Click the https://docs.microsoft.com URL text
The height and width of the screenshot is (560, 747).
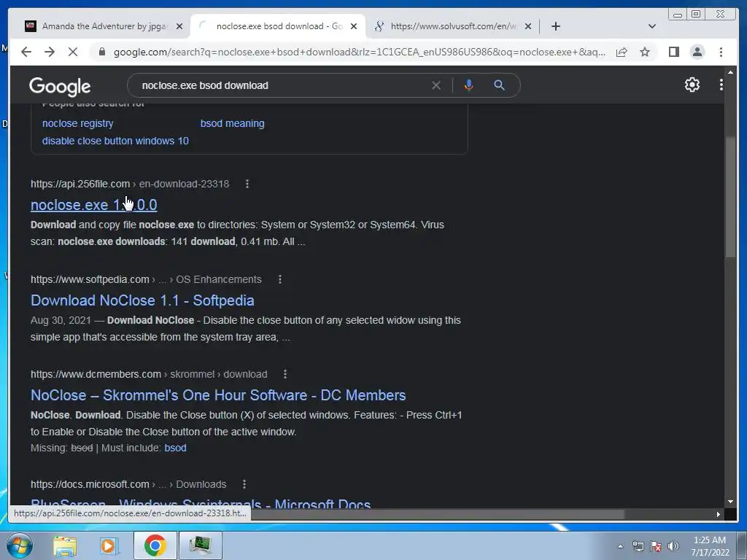point(90,484)
